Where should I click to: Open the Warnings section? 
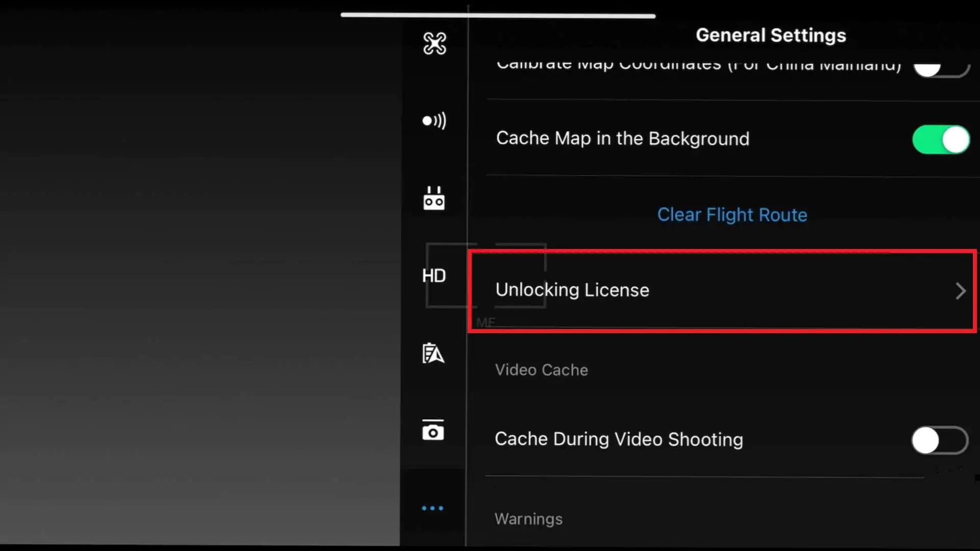(528, 519)
